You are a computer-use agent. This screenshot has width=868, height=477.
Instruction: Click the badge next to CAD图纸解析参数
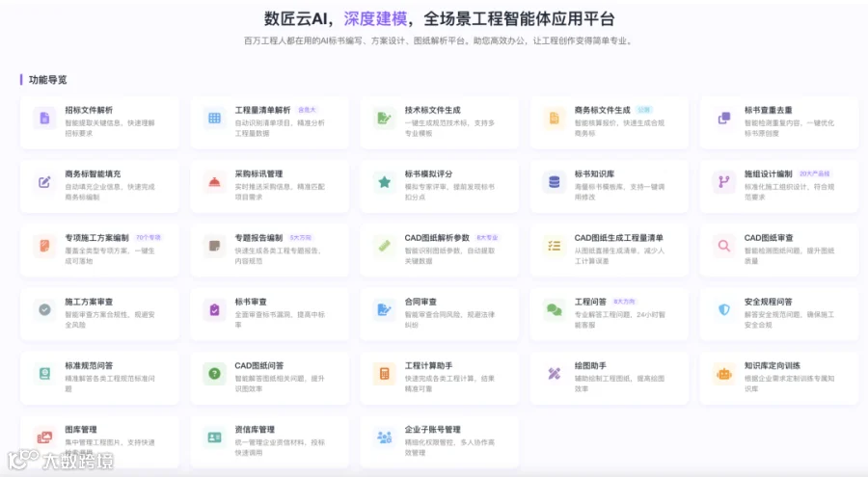pos(487,238)
